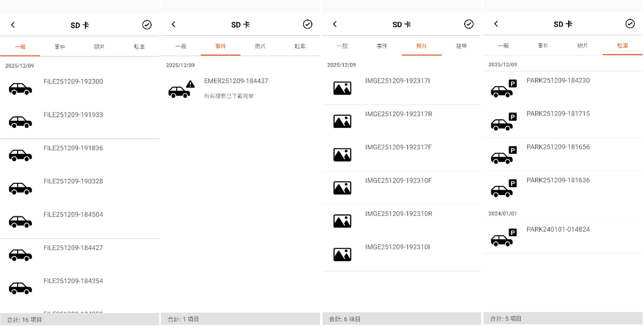Switch to 駐車 tab in the photo screen
Image resolution: width=644 pixels, height=327 pixels.
pyautogui.click(x=461, y=46)
